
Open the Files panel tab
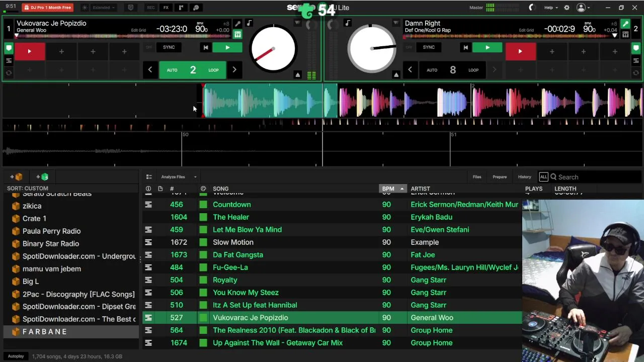tap(477, 177)
